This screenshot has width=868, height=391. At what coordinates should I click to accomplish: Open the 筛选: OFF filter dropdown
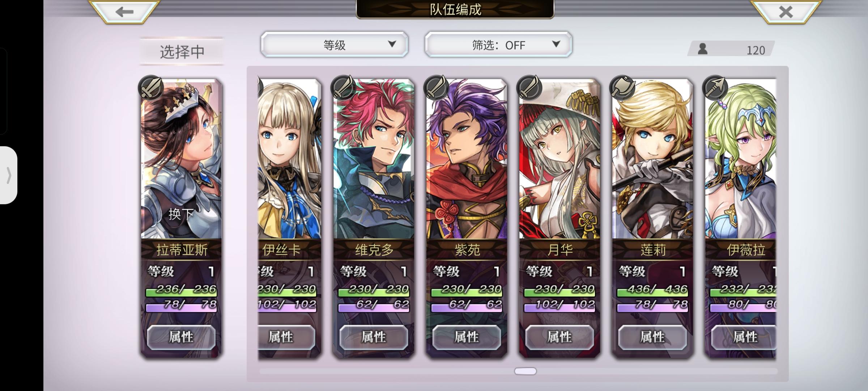pos(498,45)
